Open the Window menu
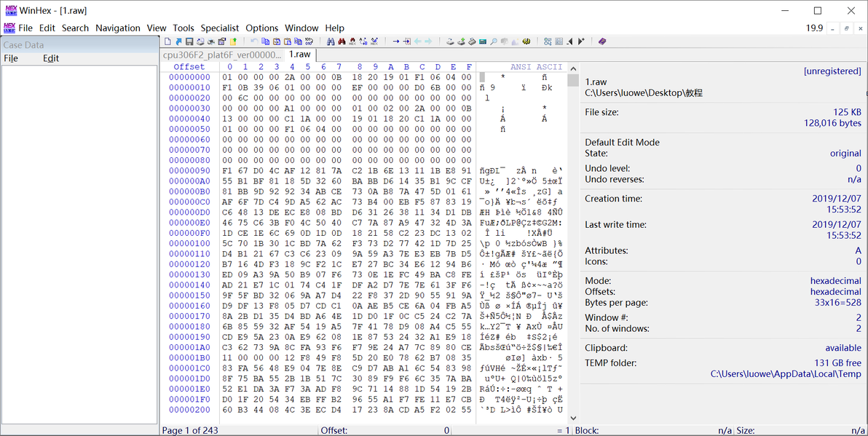Screen dimensions: 868x436 pyautogui.click(x=301, y=28)
